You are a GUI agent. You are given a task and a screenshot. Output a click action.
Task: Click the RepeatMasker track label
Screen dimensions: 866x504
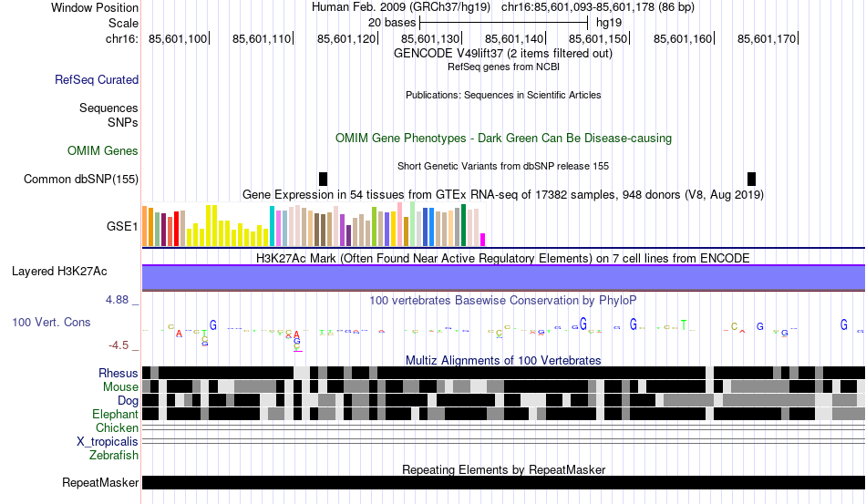pyautogui.click(x=100, y=482)
